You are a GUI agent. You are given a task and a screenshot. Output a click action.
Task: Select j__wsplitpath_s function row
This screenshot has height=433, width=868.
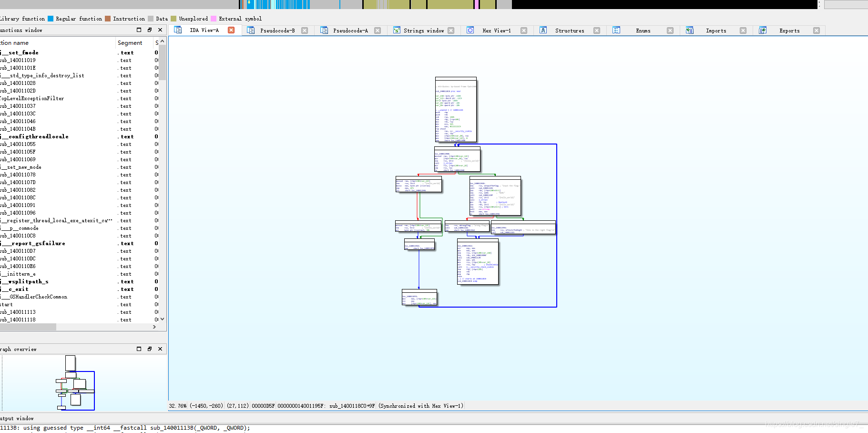click(79, 281)
